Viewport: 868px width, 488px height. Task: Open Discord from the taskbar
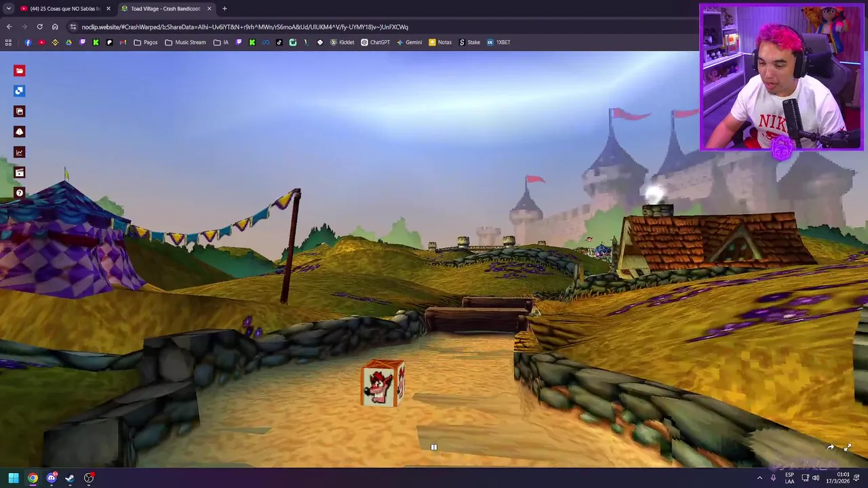[x=52, y=478]
